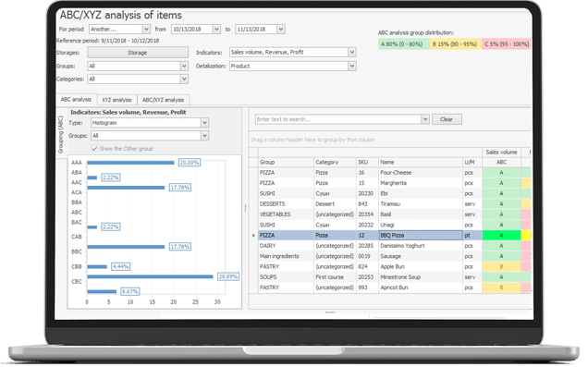Click the A 80% group swatch
The image size is (588, 367).
pyautogui.click(x=404, y=43)
